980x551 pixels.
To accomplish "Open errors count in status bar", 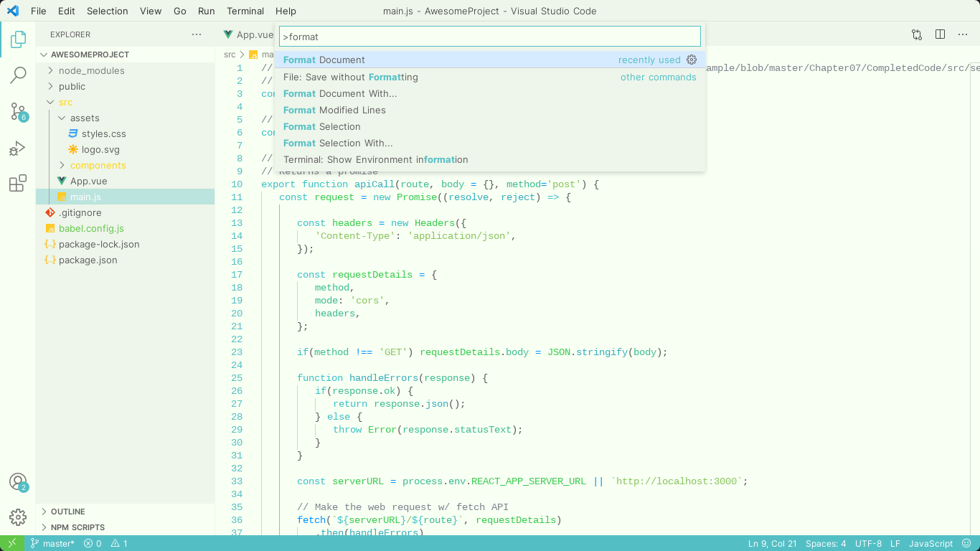I will point(93,543).
